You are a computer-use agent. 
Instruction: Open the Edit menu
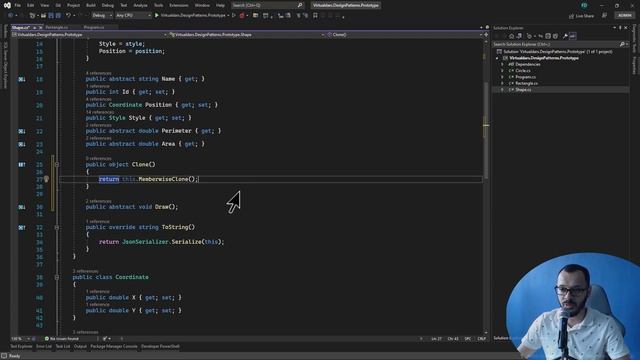tap(31, 5)
